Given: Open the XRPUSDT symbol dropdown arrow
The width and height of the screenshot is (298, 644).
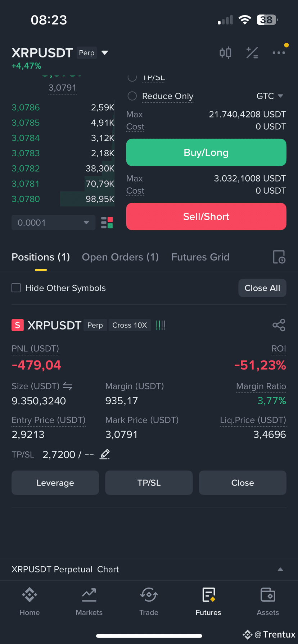Looking at the screenshot, I should pyautogui.click(x=105, y=53).
